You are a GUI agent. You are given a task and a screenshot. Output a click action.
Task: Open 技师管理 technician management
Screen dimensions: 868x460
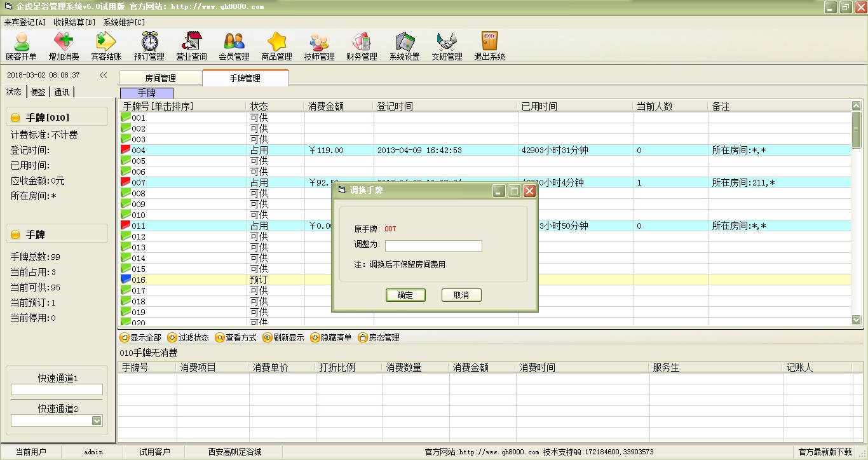click(x=319, y=46)
